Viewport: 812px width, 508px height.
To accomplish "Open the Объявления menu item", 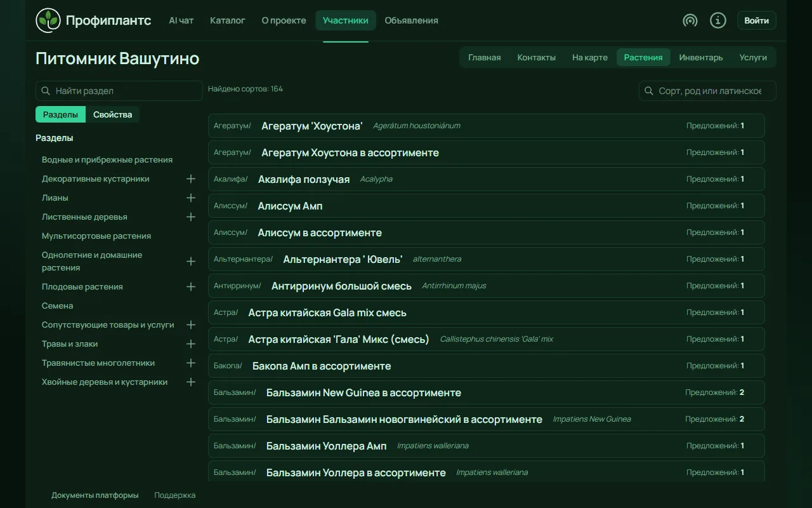I will click(411, 20).
